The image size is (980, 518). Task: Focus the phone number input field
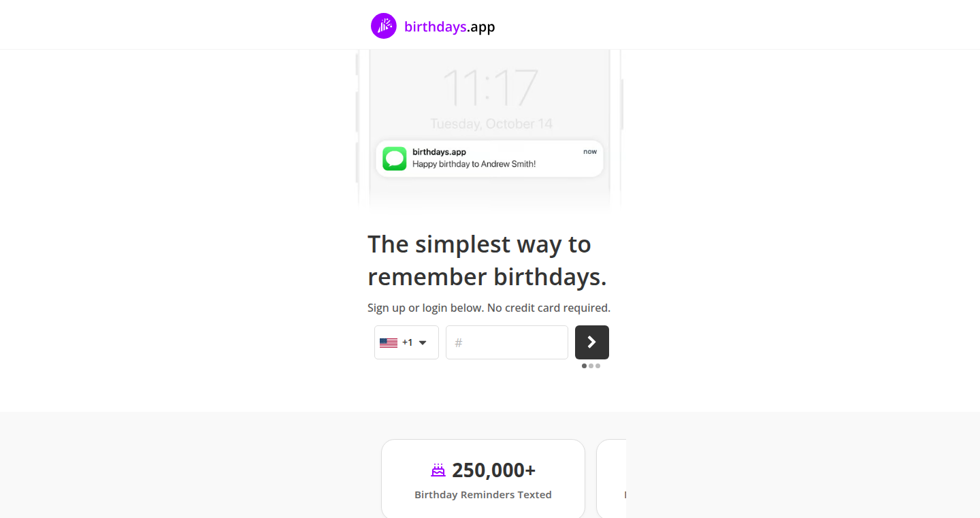pyautogui.click(x=507, y=342)
